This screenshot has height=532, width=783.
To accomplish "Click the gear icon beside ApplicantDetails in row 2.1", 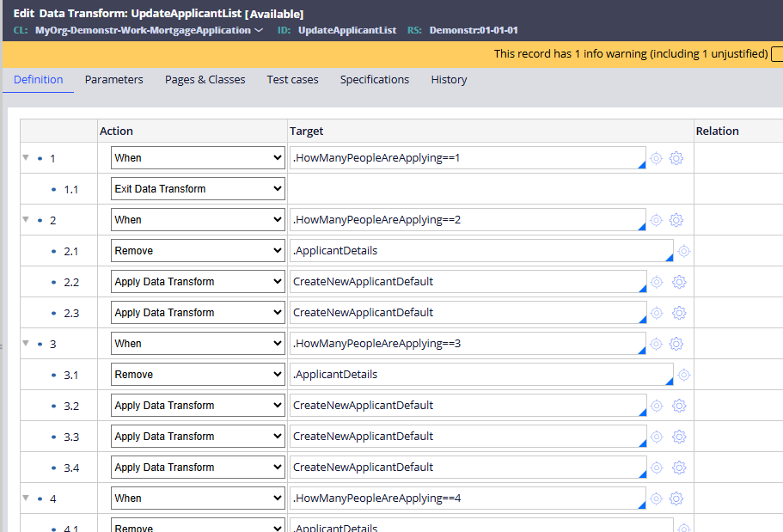I will click(683, 250).
